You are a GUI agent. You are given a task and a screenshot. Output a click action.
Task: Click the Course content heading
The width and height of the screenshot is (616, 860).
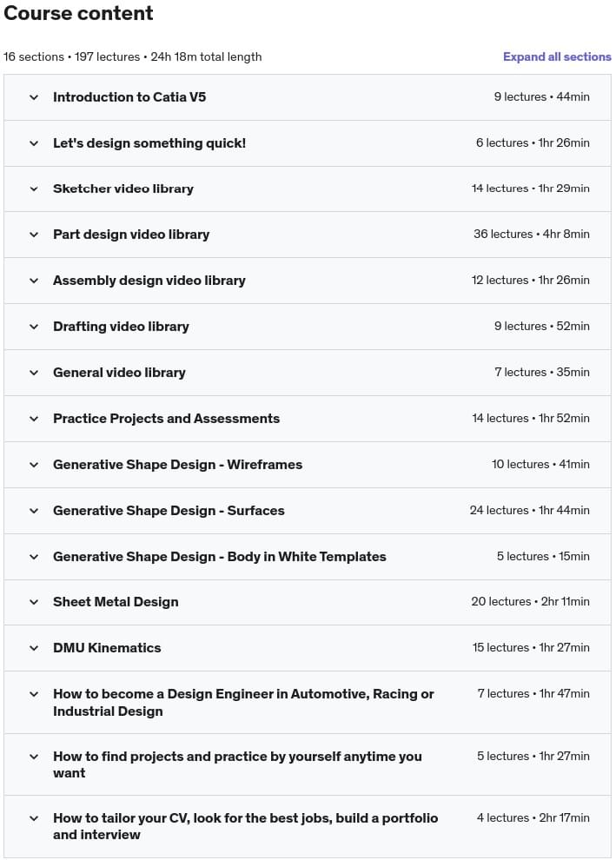[x=78, y=13]
